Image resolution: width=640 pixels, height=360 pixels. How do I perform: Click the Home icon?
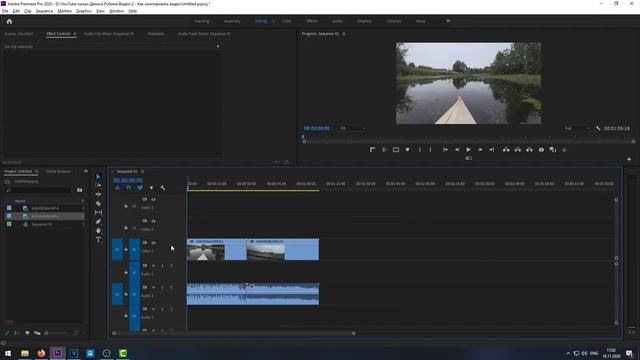(x=9, y=21)
